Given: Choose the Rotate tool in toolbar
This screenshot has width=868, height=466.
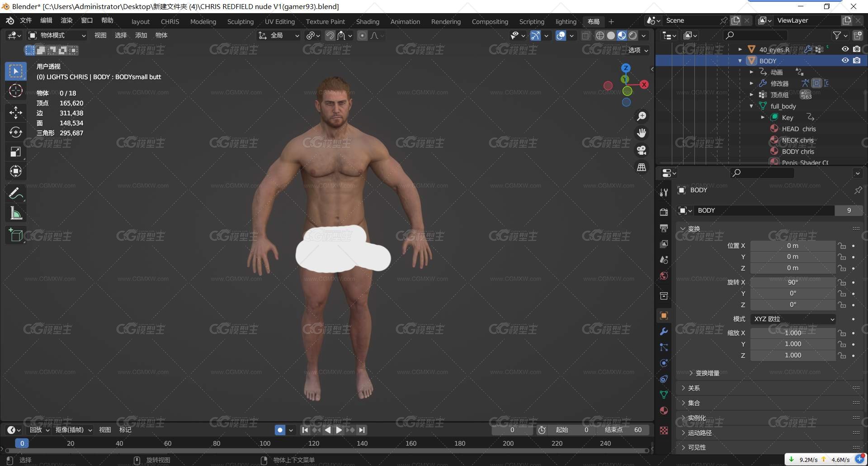Looking at the screenshot, I should point(16,132).
